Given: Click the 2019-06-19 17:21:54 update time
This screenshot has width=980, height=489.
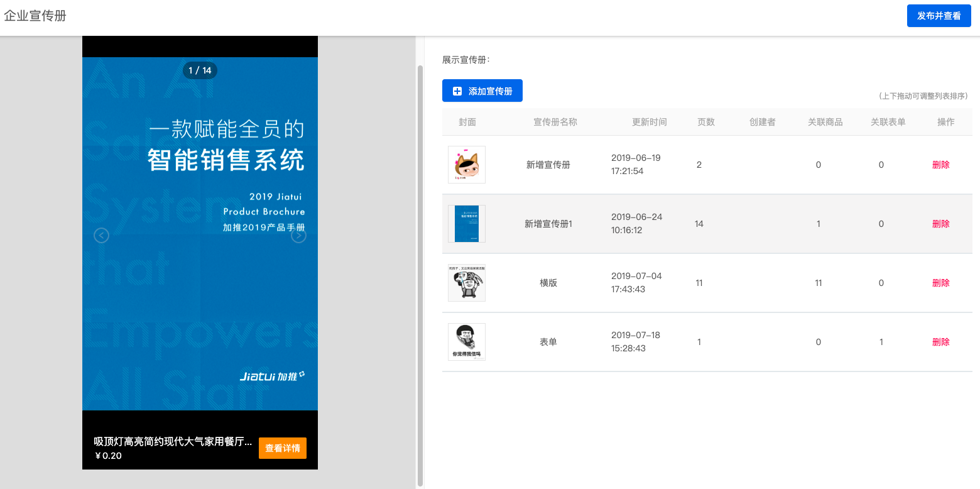Looking at the screenshot, I should point(636,165).
